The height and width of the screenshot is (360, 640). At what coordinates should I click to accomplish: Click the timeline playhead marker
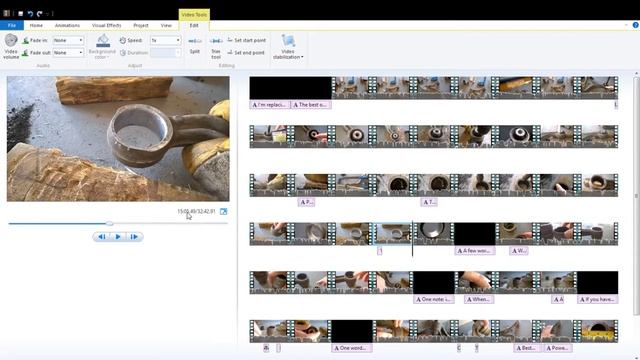coord(413,239)
